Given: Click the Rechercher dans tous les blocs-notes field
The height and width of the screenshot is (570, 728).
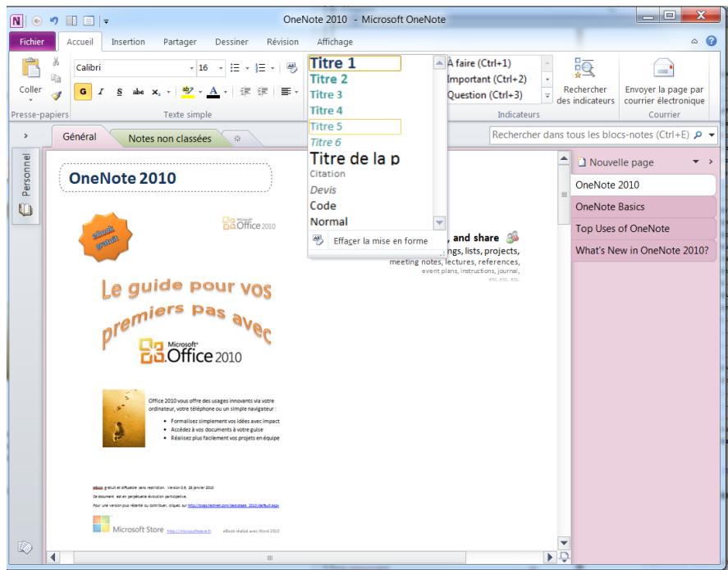Looking at the screenshot, I should 591,135.
